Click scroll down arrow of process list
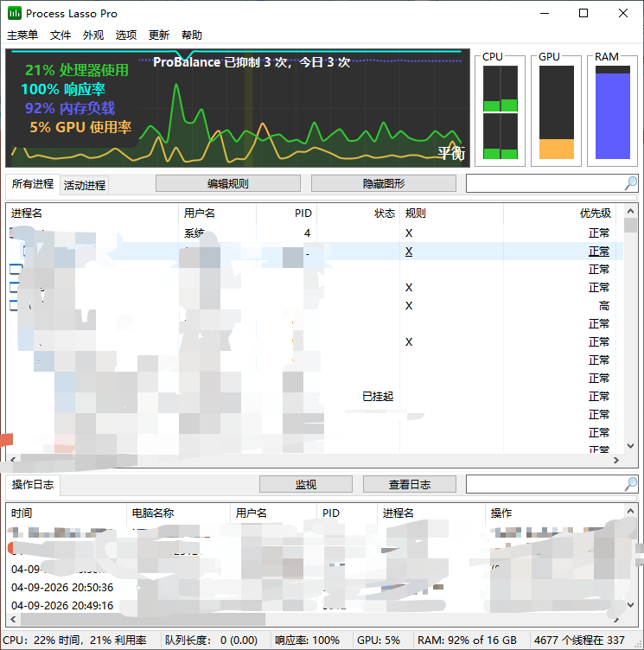Image resolution: width=644 pixels, height=650 pixels. click(x=630, y=446)
